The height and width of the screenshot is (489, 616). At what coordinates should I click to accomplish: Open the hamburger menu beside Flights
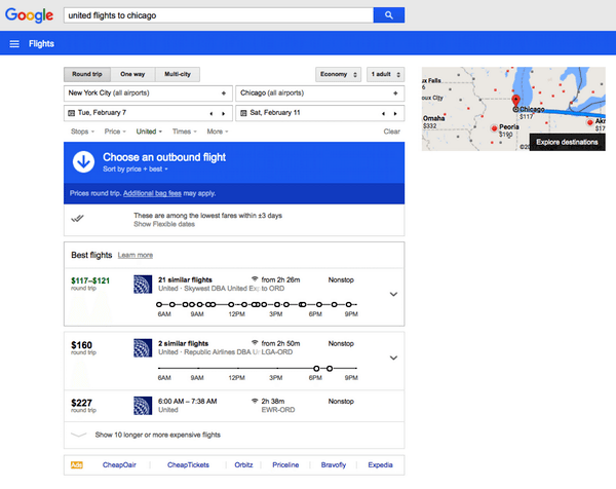tap(14, 44)
